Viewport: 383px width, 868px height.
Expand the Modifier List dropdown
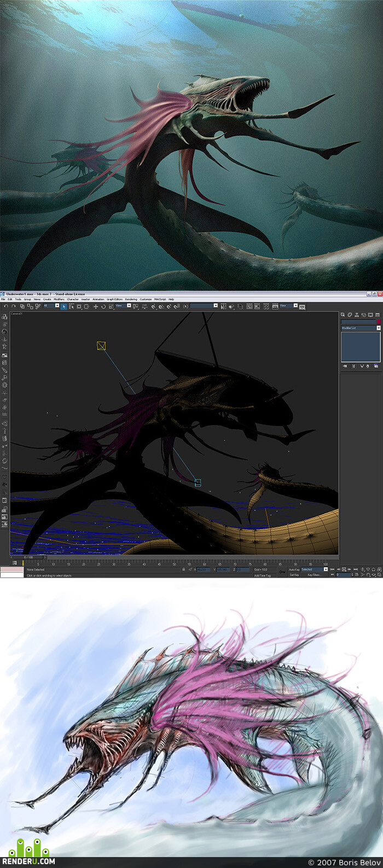click(361, 328)
